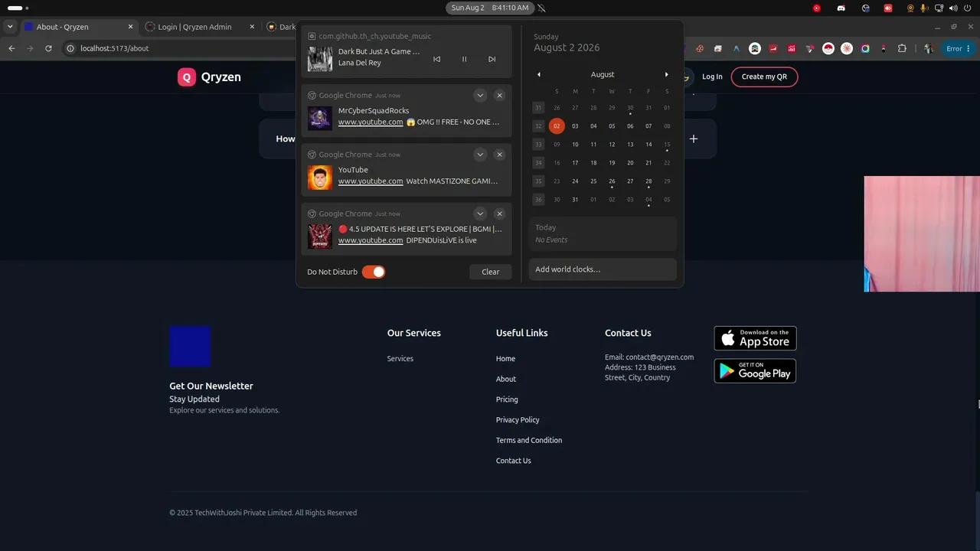
Task: Toggle Do Not Disturb switch
Action: tap(374, 272)
